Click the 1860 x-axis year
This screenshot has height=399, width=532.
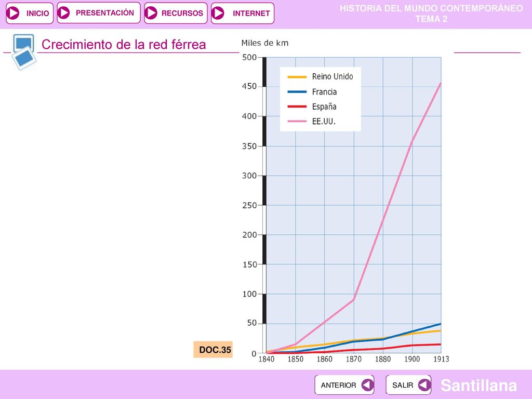coord(325,359)
